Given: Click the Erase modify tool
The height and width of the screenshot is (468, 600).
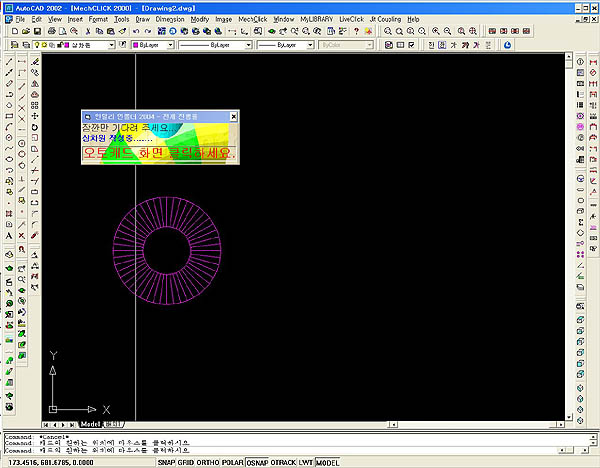Looking at the screenshot, I should coord(35,62).
